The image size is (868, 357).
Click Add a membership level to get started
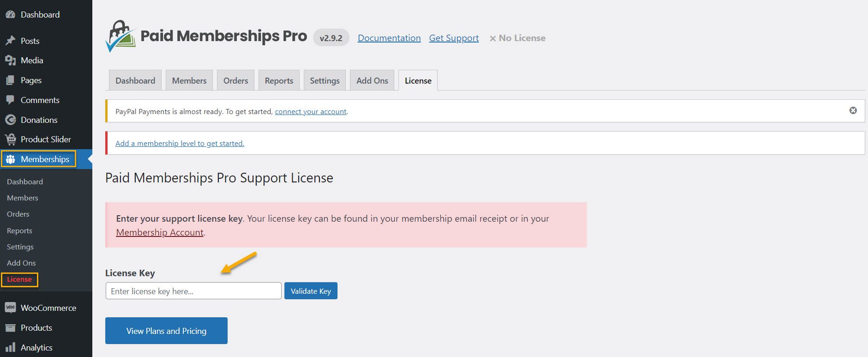click(180, 143)
